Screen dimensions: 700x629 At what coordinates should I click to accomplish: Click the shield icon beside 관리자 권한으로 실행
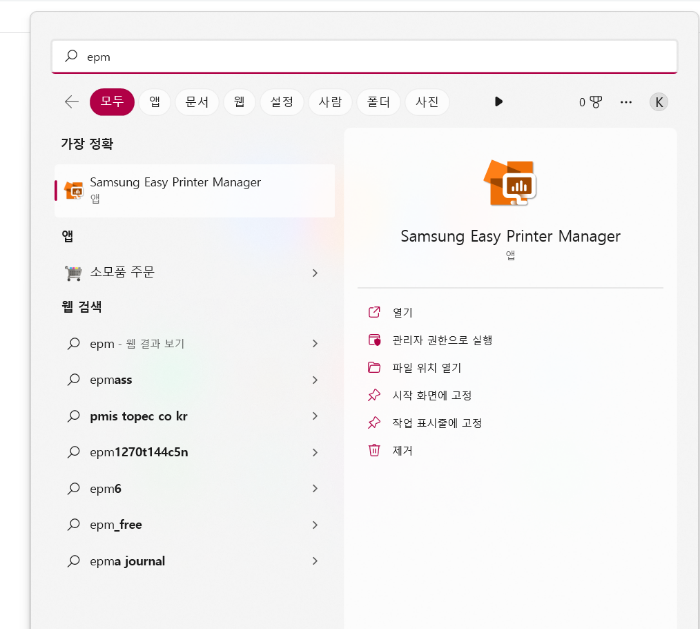374,340
